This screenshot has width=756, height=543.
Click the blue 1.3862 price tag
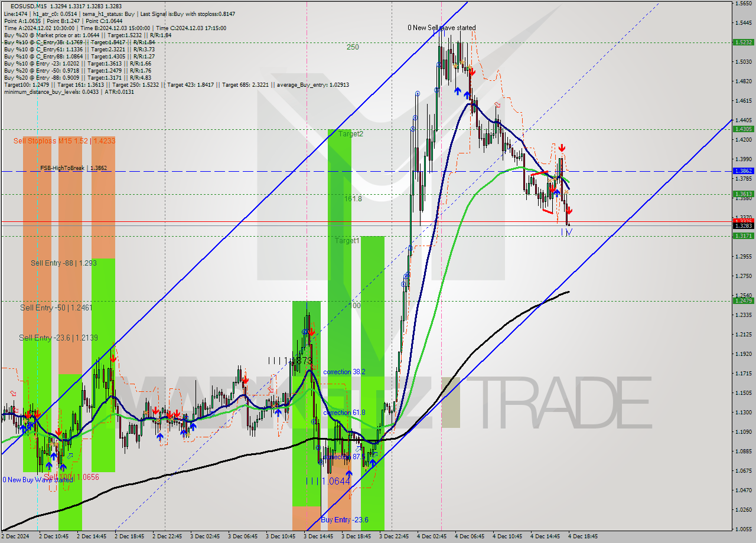[742, 171]
